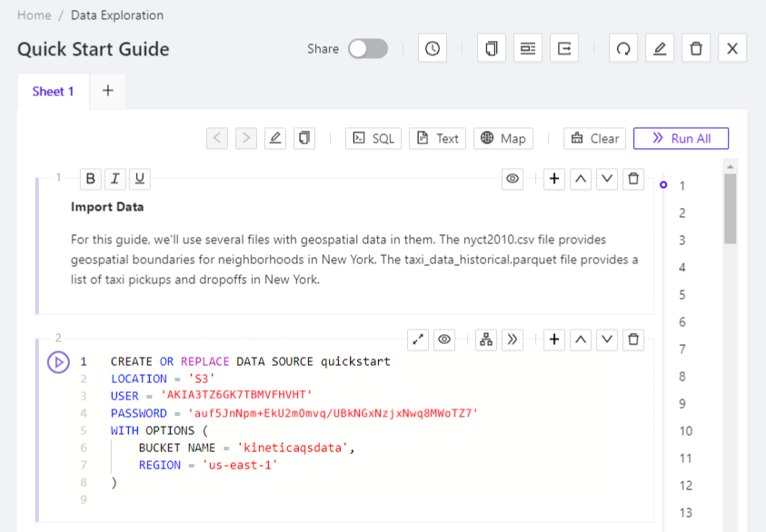The image size is (766, 532).
Task: Switch to the Sheet 1 tab
Action: pyautogui.click(x=54, y=91)
